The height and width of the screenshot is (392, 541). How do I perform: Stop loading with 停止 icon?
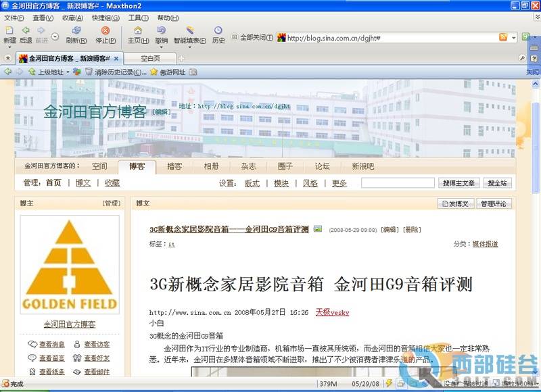[x=105, y=30]
